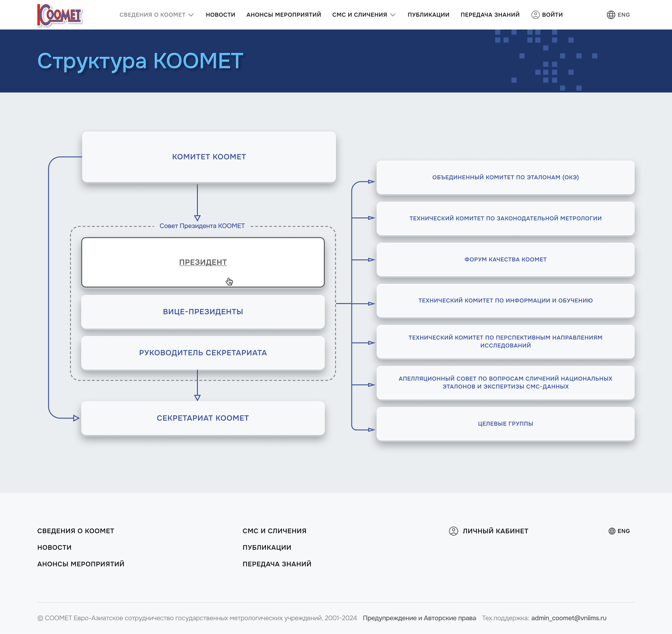672x634 pixels.
Task: Open ЛИЧНЫЙ КАБИНЕТ in footer
Action: pos(495,531)
